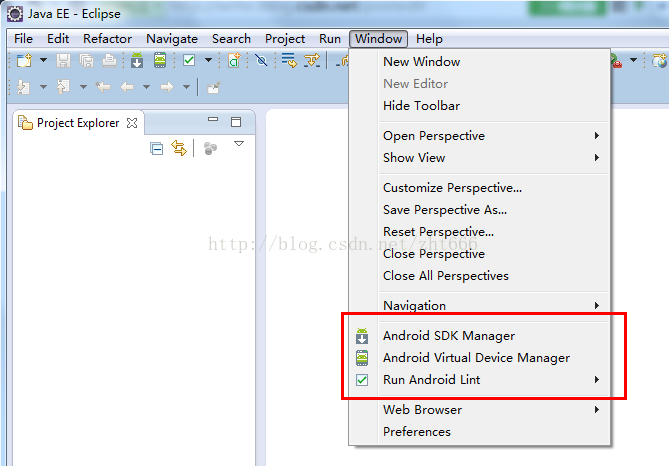This screenshot has width=669, height=466.
Task: Click the Android SDK Manager icon in the Window menu
Action: coord(362,336)
